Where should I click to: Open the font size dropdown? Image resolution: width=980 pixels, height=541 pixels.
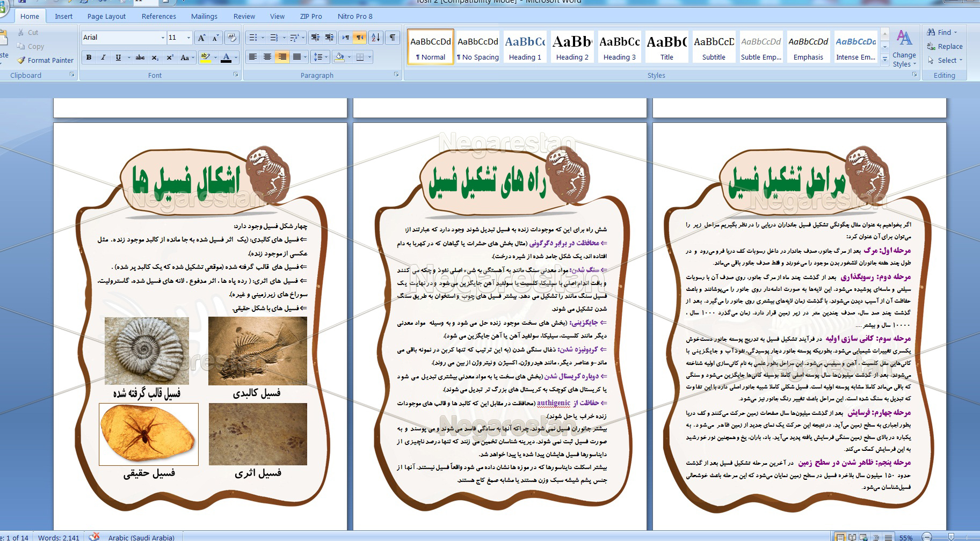click(x=188, y=38)
